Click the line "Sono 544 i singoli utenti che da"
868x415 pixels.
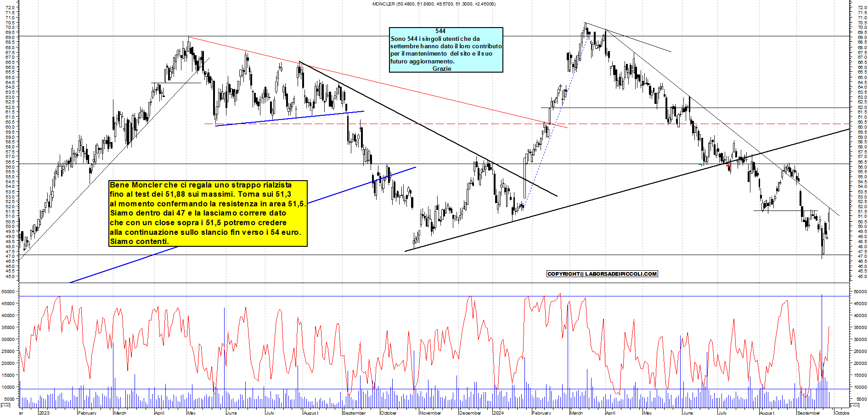tap(435, 39)
